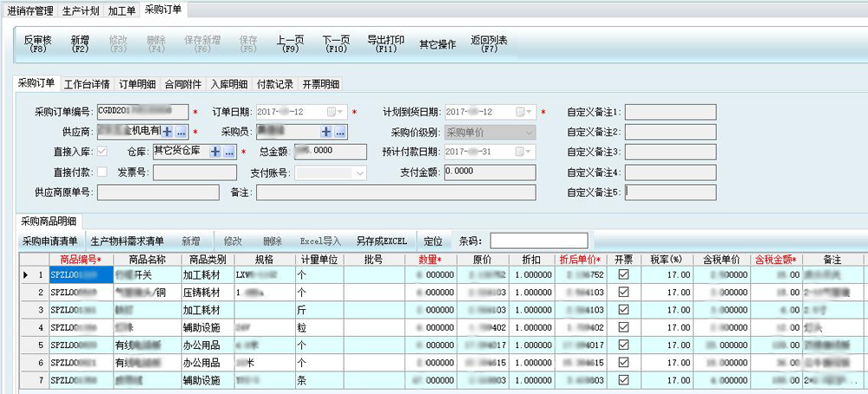This screenshot has width=868, height=394.
Task: Click the 反审核 (F8) toolbar button
Action: tap(37, 43)
